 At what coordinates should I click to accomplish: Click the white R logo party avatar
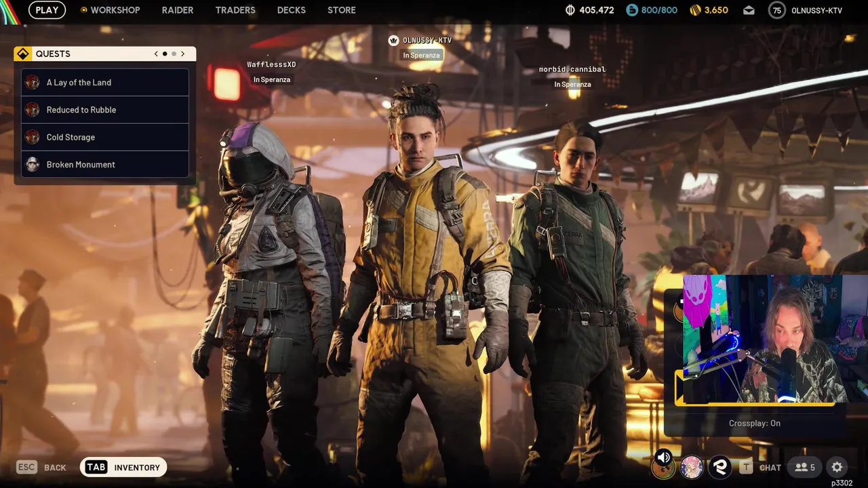(719, 467)
